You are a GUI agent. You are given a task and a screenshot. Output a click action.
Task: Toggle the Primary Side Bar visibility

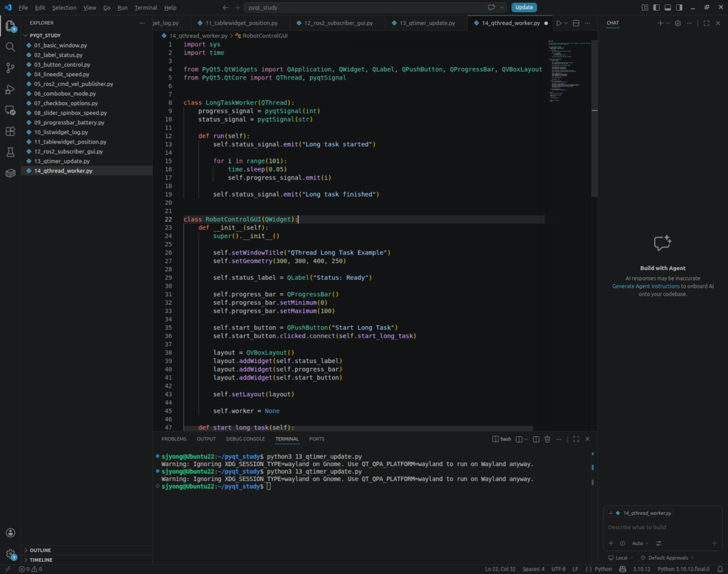656,7
